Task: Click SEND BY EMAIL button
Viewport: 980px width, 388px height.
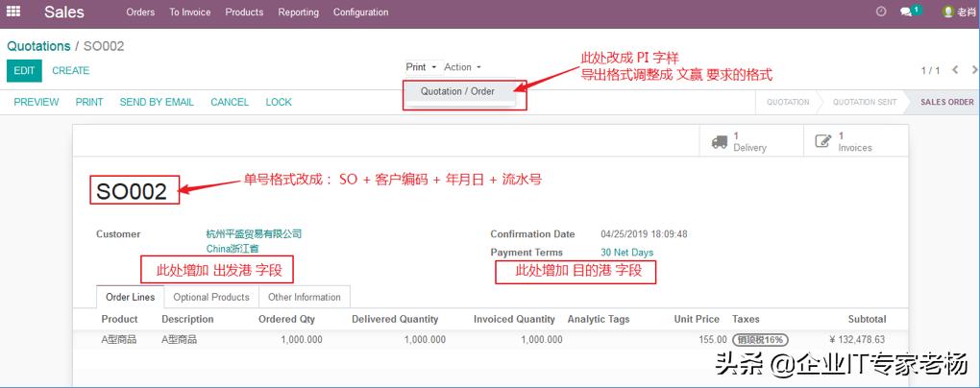Action: pos(157,102)
